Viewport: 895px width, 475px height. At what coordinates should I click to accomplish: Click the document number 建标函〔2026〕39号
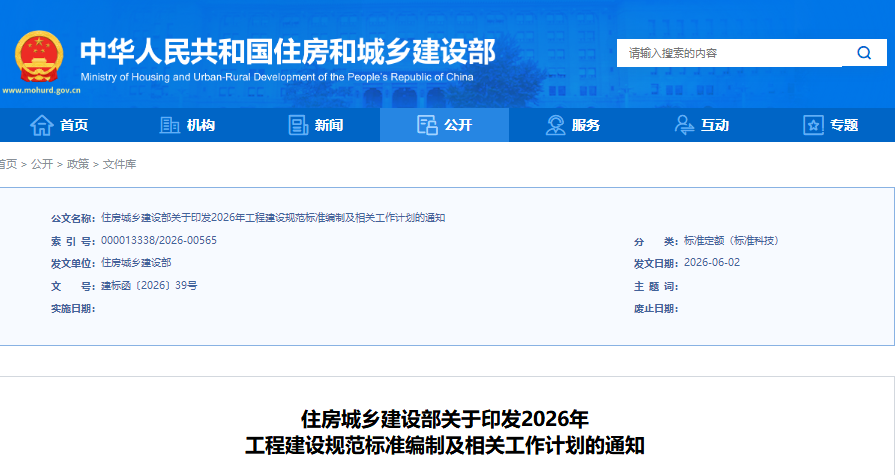[149, 285]
